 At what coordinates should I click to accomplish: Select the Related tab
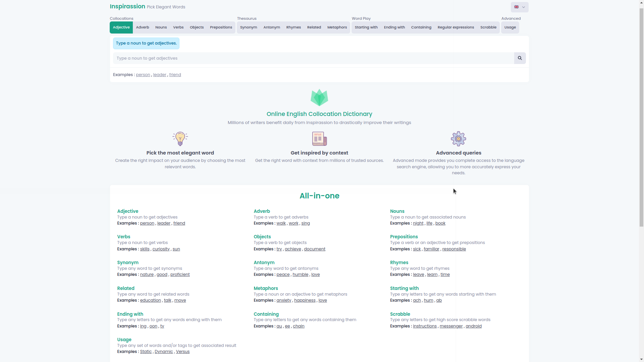pyautogui.click(x=314, y=27)
